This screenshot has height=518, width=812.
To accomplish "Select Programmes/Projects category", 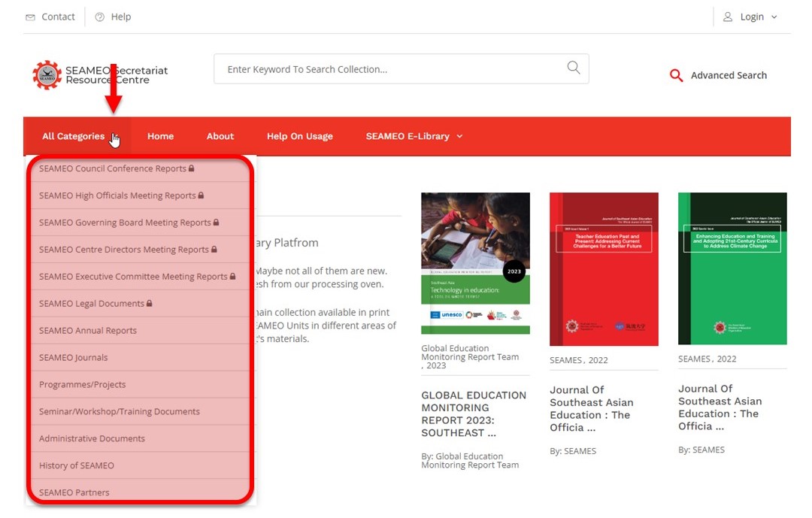I will click(x=83, y=384).
